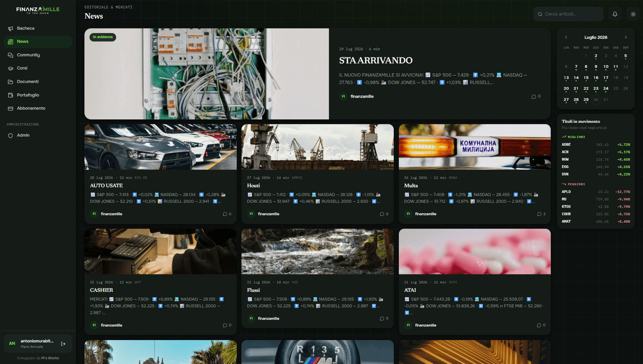Click the logout icon next to antoniomurabit
643x364 pixels.
point(63,344)
